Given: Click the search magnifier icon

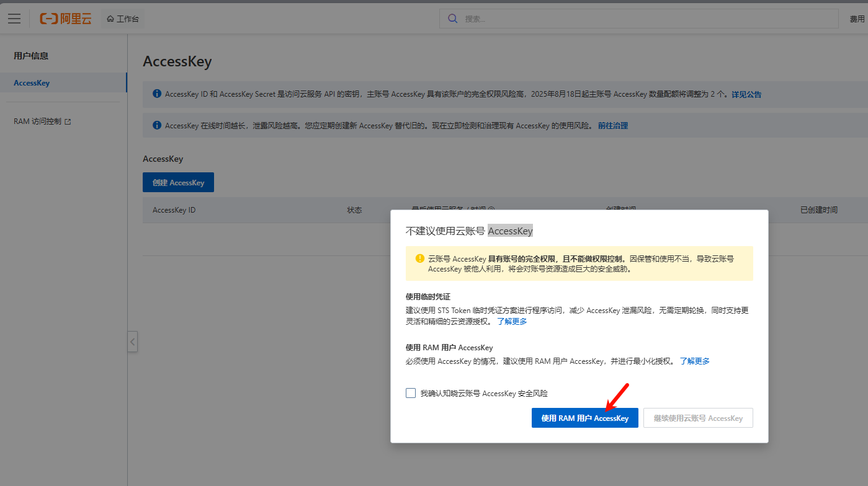Looking at the screenshot, I should tap(453, 19).
